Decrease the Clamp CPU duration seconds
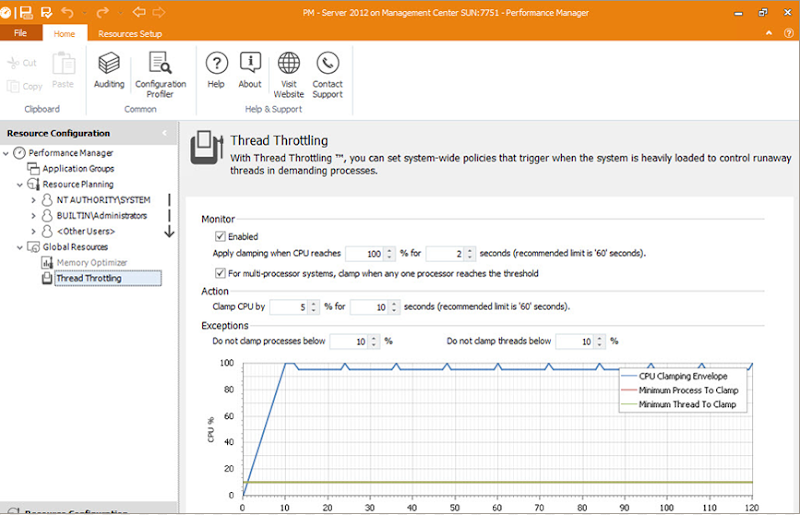 [394, 310]
